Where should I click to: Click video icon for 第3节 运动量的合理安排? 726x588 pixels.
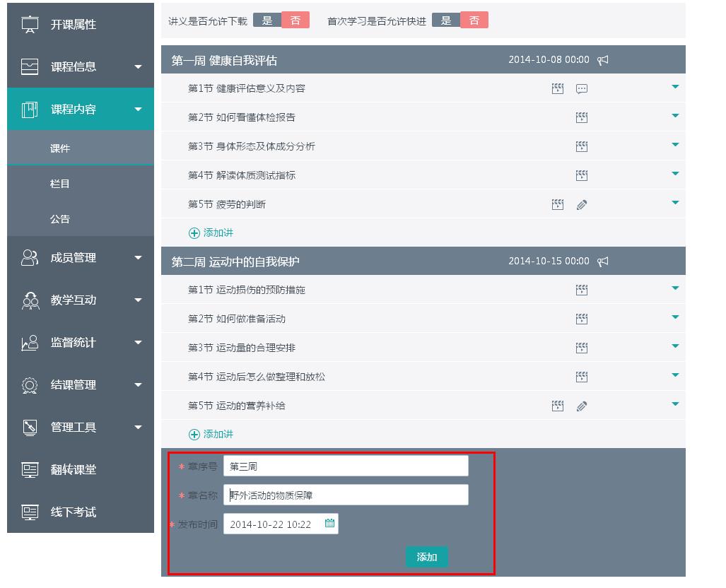[x=582, y=348]
